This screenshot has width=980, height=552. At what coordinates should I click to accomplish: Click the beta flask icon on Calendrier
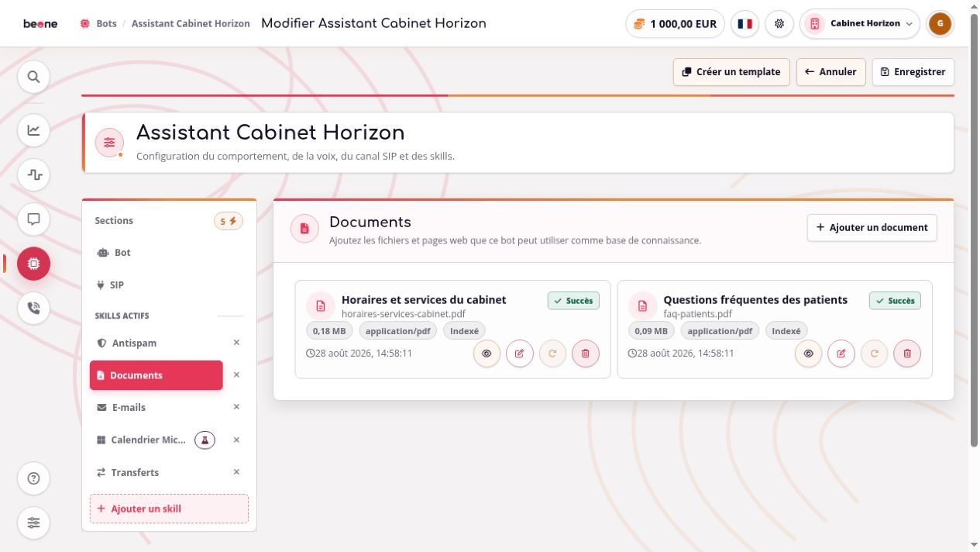205,440
